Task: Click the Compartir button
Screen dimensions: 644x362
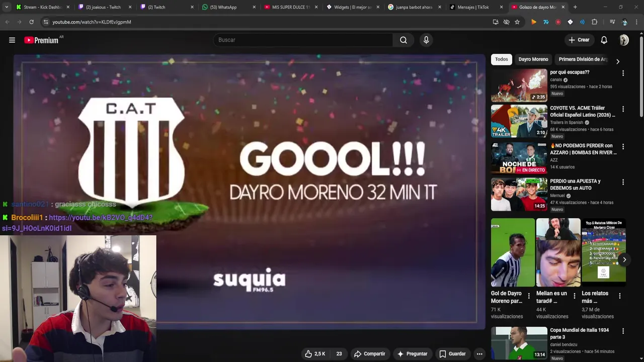Action: click(x=369, y=354)
